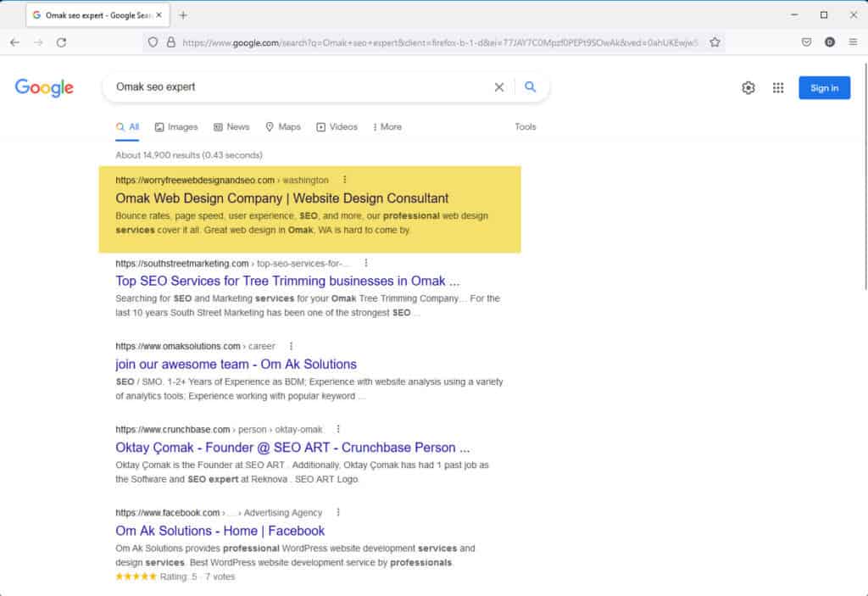Screen dimensions: 868x596
Task: Open the Pocket save icon
Action: pyautogui.click(x=807, y=42)
